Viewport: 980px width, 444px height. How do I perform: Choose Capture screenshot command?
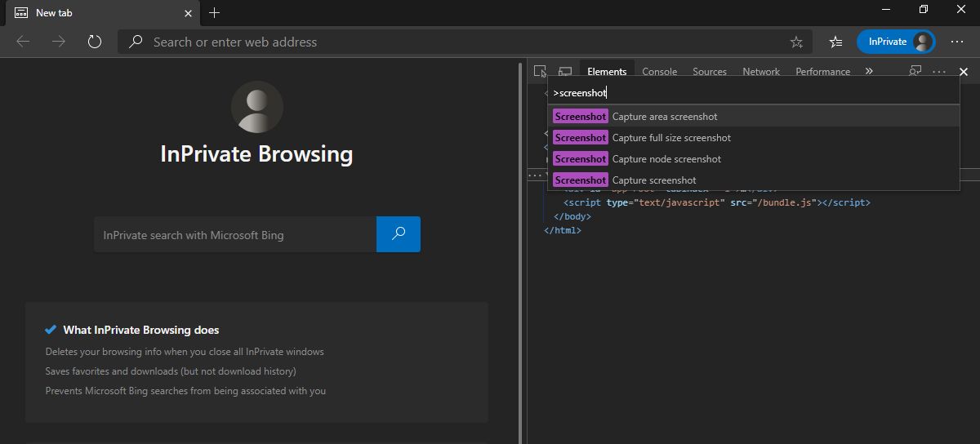click(x=753, y=180)
